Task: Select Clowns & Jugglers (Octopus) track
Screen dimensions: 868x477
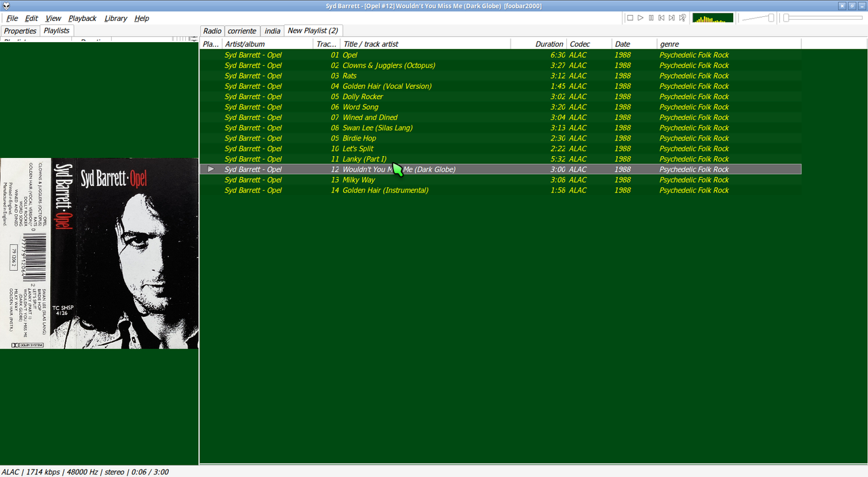Action: pyautogui.click(x=500, y=65)
